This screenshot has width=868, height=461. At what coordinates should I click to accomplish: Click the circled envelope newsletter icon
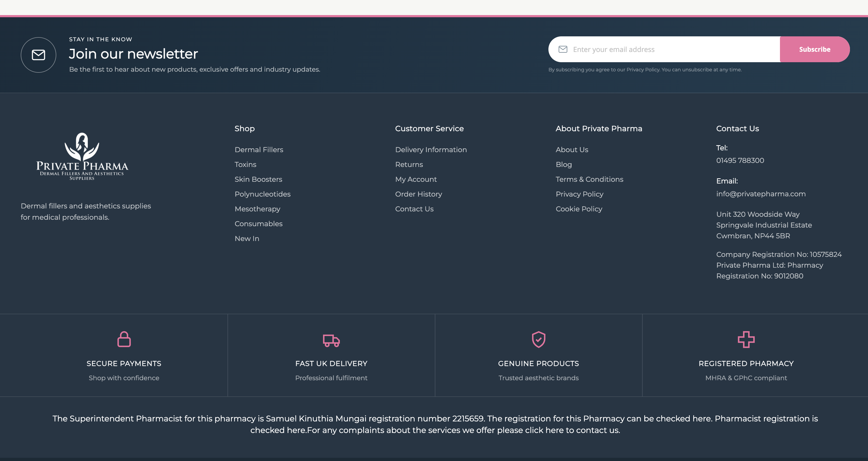click(x=38, y=55)
